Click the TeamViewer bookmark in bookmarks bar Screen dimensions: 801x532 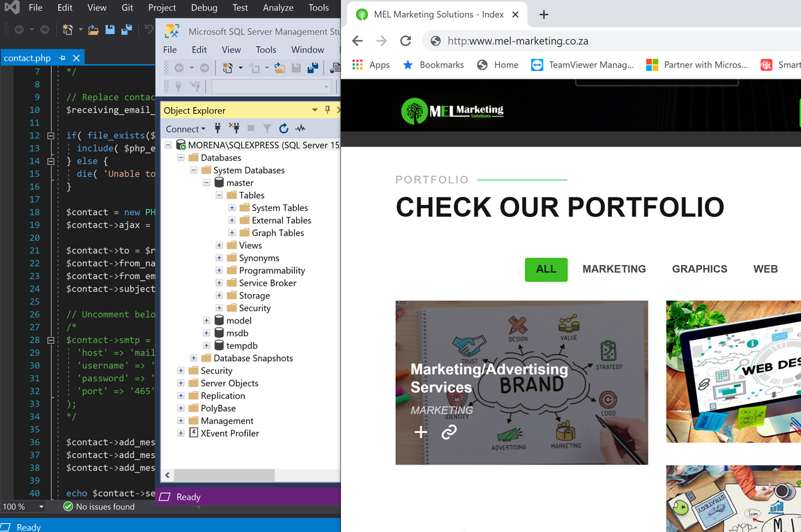coord(582,64)
